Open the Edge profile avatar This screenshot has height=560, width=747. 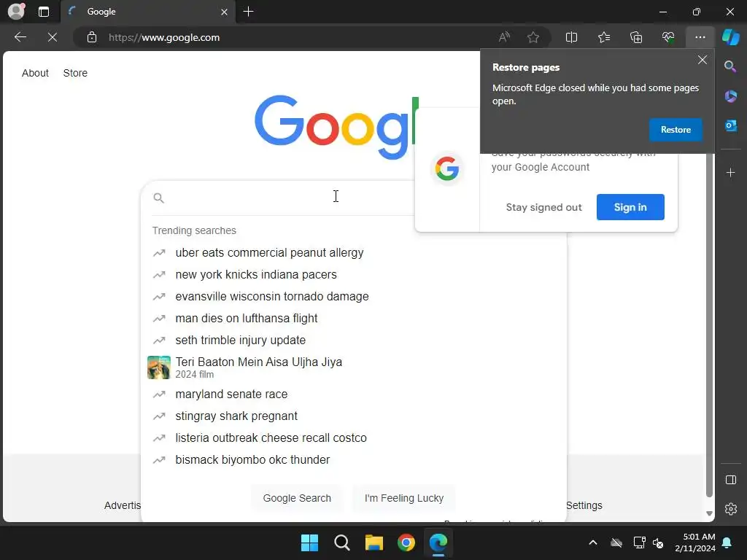coord(16,12)
